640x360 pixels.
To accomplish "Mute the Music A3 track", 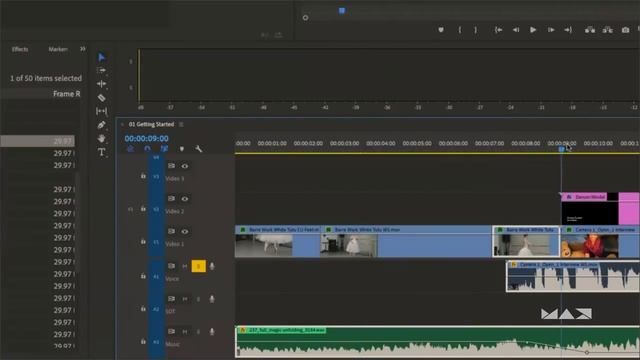I will tap(185, 331).
